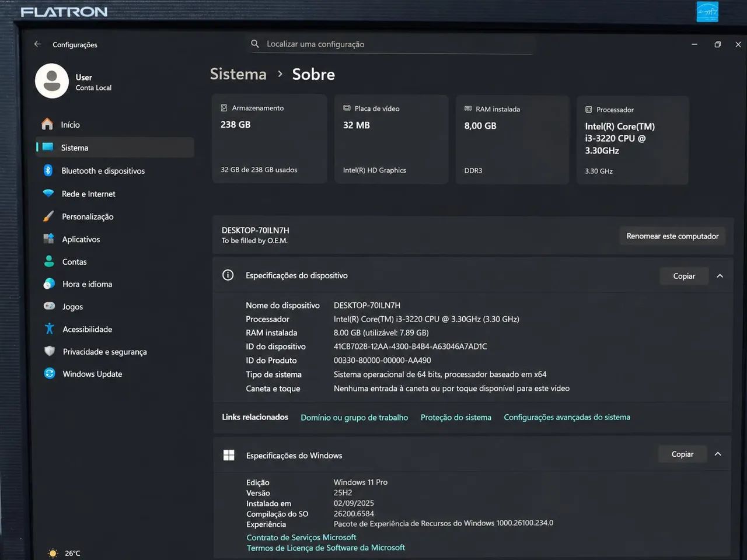Open the Processador i3-3220 card

tap(633, 141)
